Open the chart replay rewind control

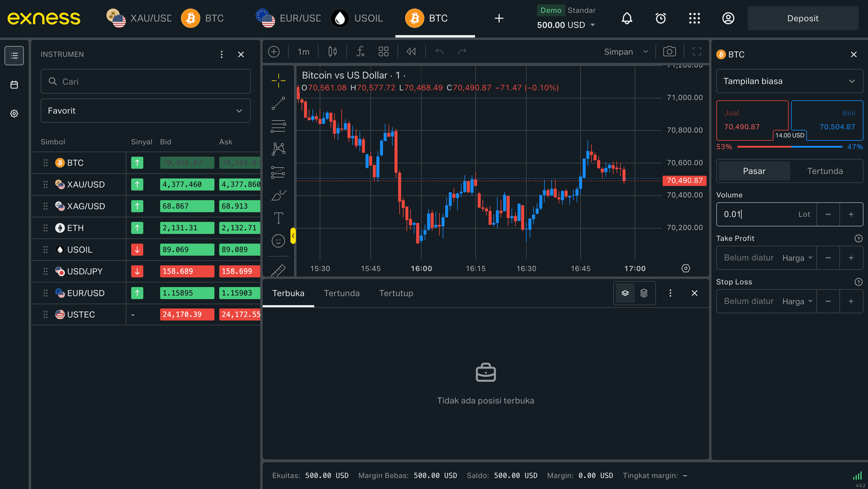click(x=411, y=52)
